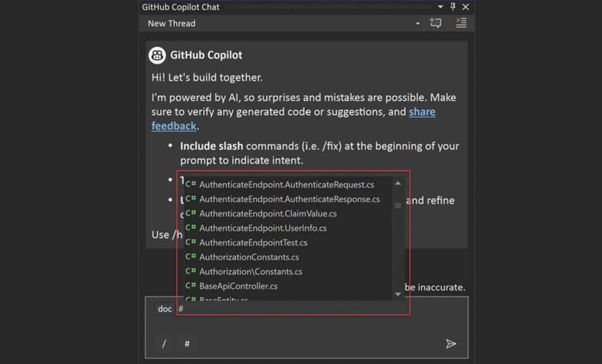Open the share feedback link
The width and height of the screenshot is (602, 364).
tap(422, 112)
